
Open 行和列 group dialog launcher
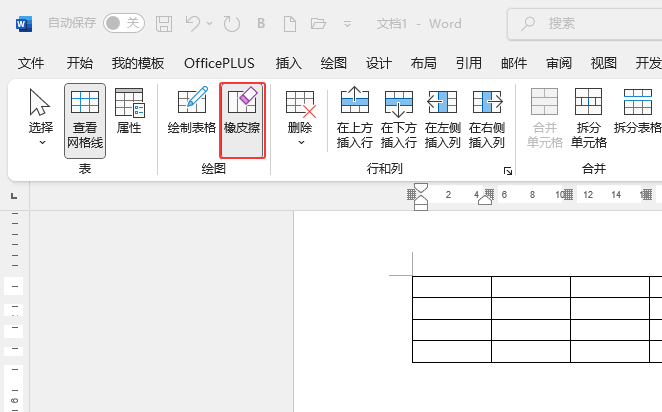pos(508,171)
